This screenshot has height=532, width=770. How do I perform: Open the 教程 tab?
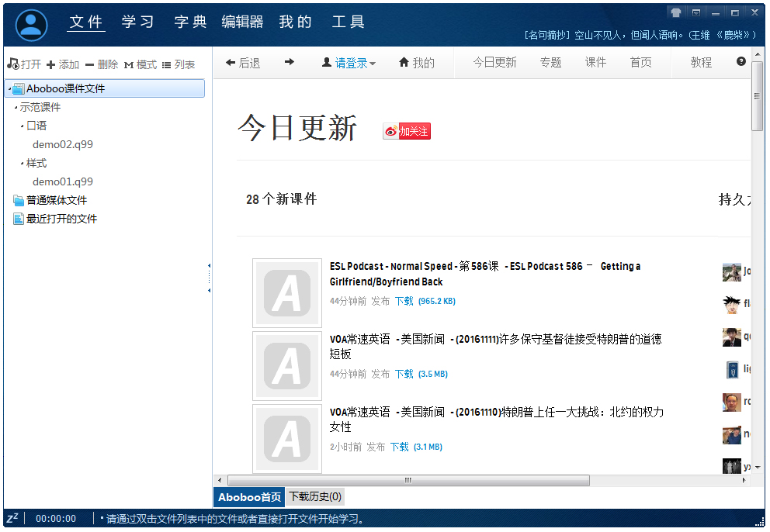click(701, 62)
